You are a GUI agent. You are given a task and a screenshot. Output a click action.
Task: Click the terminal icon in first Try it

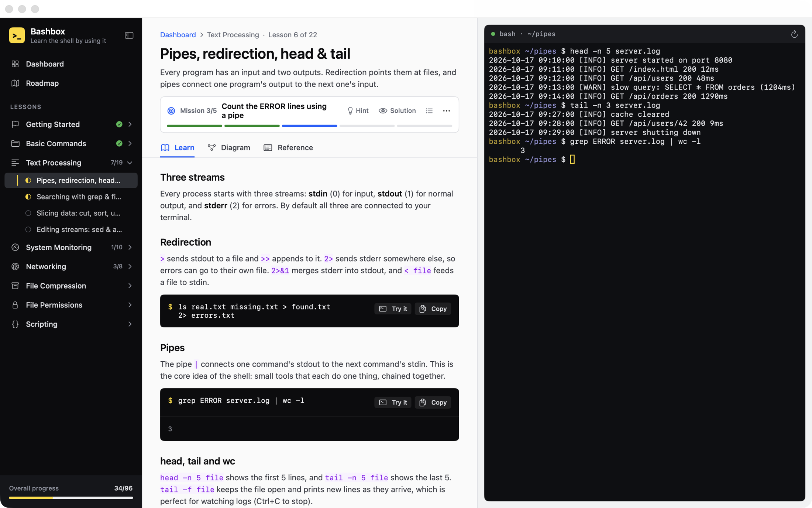[x=383, y=309]
